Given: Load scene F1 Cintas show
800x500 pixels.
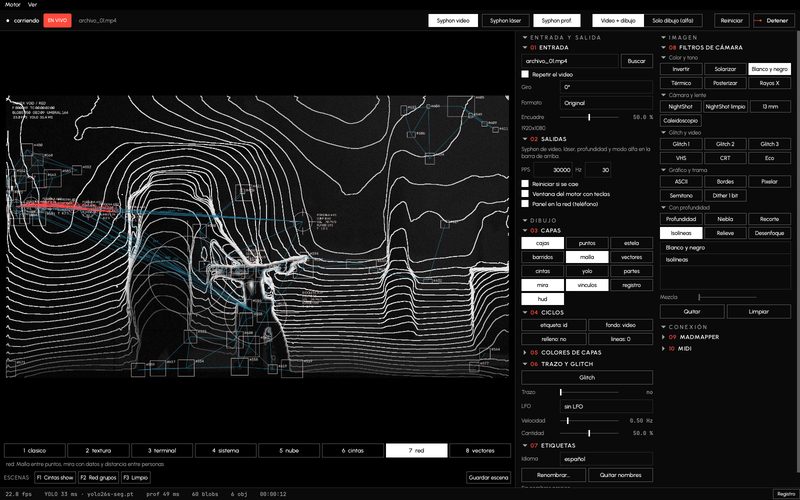Looking at the screenshot, I should (55, 478).
